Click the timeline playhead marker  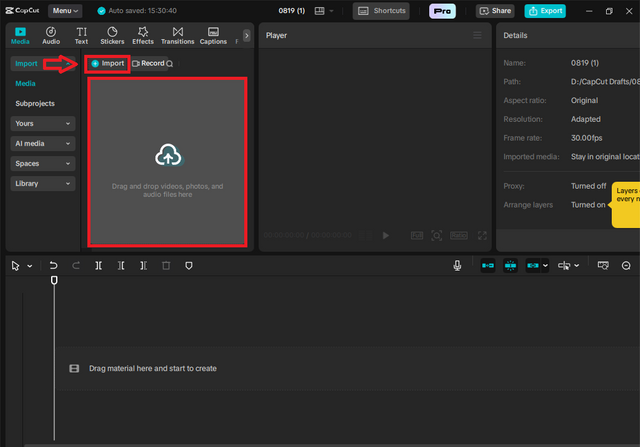(54, 280)
